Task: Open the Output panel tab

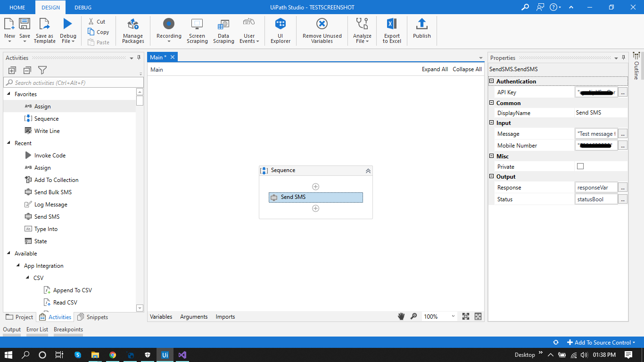Action: 12,329
